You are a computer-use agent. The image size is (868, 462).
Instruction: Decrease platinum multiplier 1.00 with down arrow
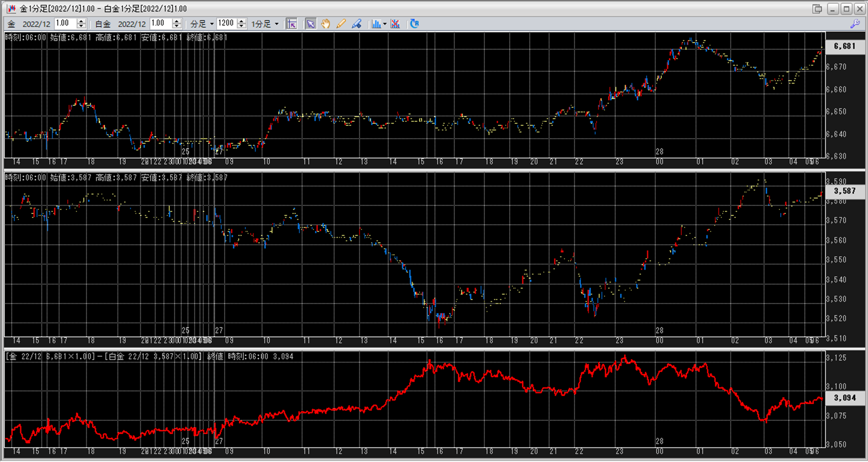[177, 26]
